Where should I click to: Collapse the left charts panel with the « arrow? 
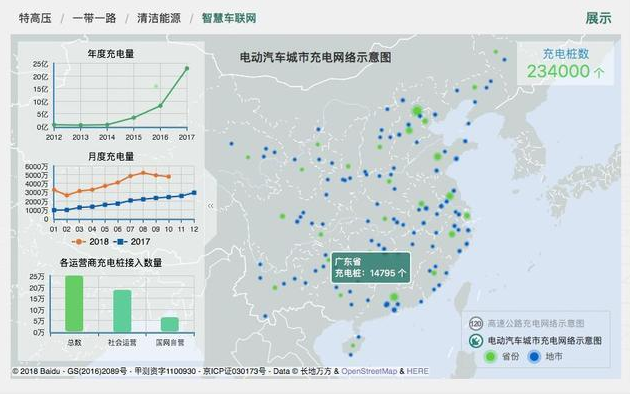click(x=211, y=206)
